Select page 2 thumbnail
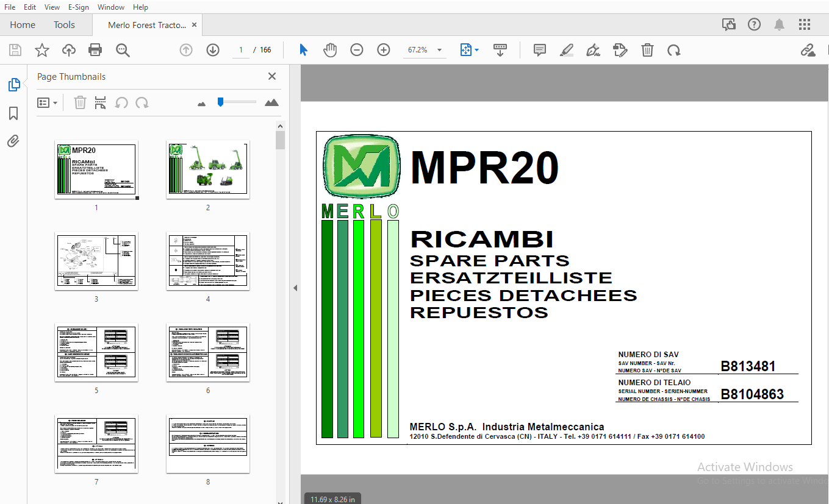Image resolution: width=829 pixels, height=504 pixels. coord(208,169)
